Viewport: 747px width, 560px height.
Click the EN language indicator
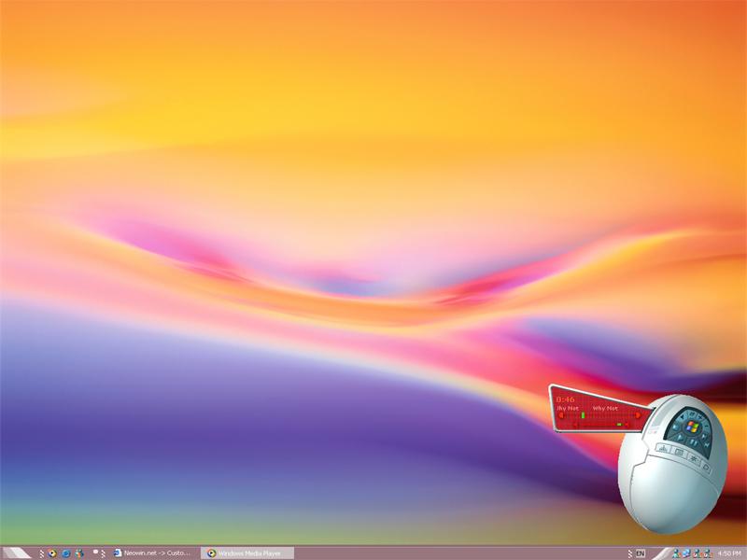pyautogui.click(x=641, y=553)
